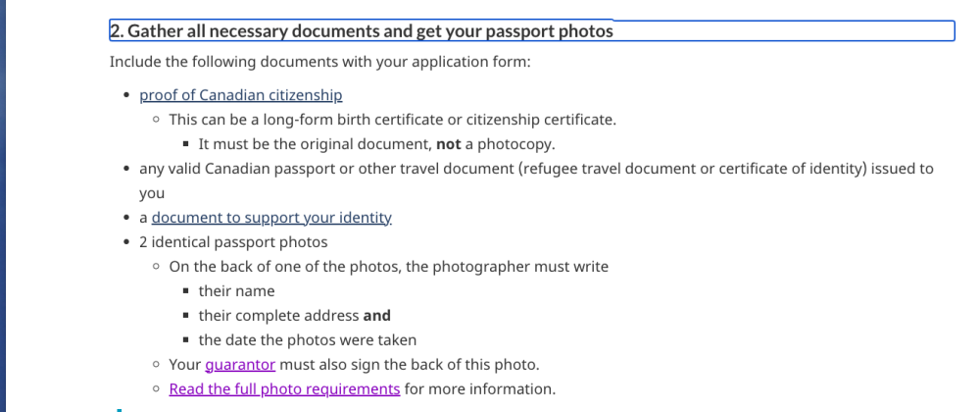Click the 'It must be the original document' line
Screen dimensions: 980x412
377,144
